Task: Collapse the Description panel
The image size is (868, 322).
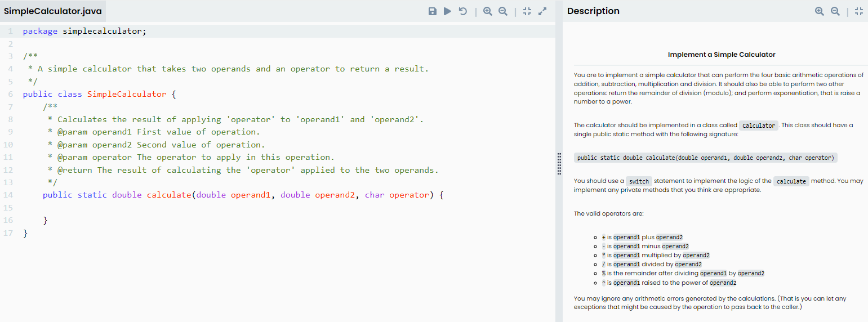Action: click(859, 11)
